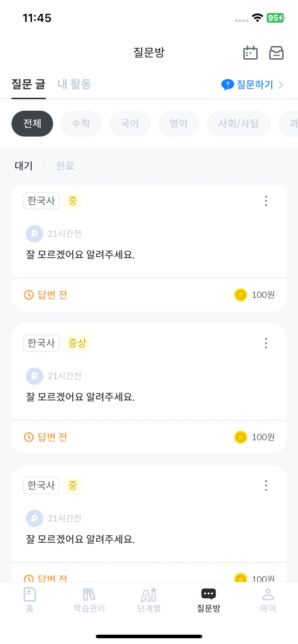Tap the gold coin on first card
The height and width of the screenshot is (644, 298).
(241, 295)
